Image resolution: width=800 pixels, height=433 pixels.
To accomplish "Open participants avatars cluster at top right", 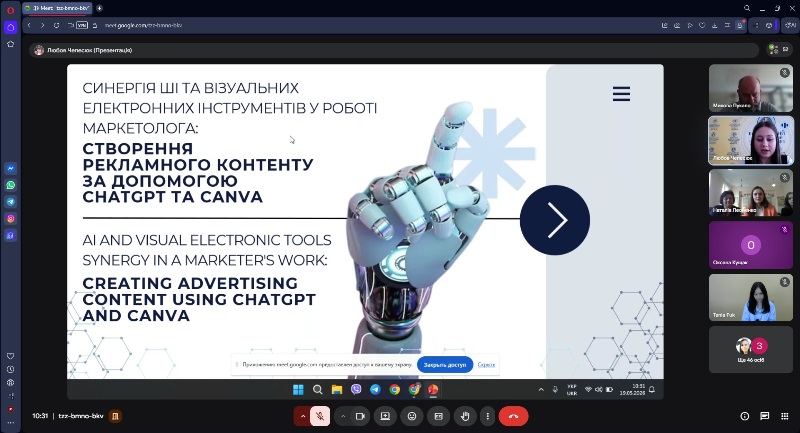I will pyautogui.click(x=773, y=49).
